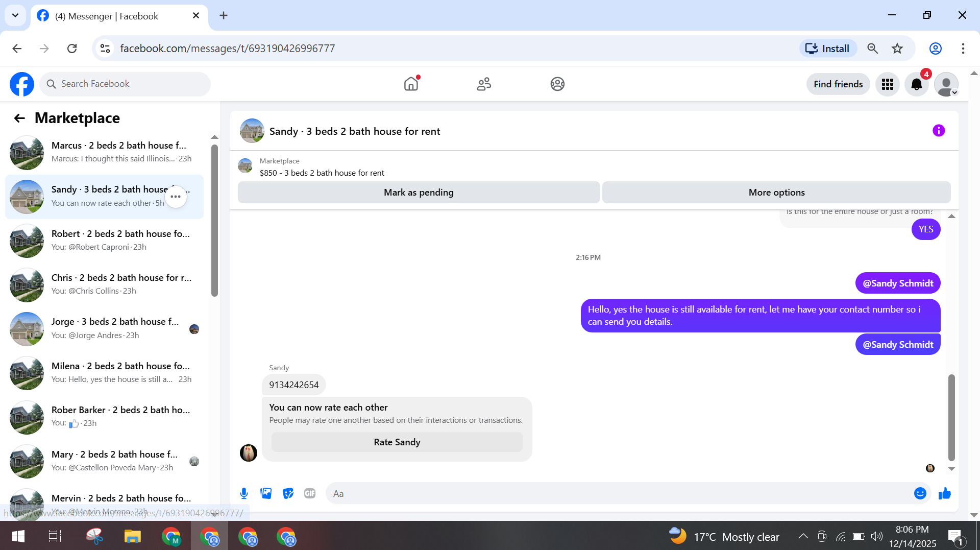Open site information icon in address bar

click(x=105, y=49)
